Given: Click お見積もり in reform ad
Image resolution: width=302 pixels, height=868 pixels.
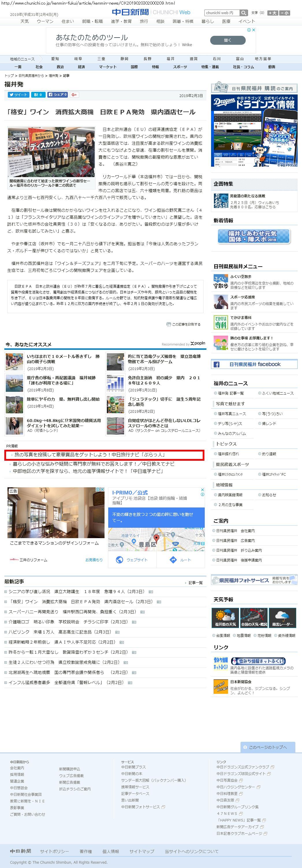Looking at the screenshot, I should coord(94,560).
